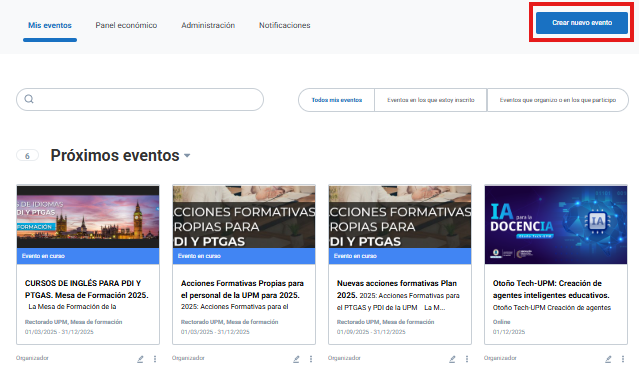Open the Panel económico tab
The height and width of the screenshot is (373, 639).
[126, 25]
